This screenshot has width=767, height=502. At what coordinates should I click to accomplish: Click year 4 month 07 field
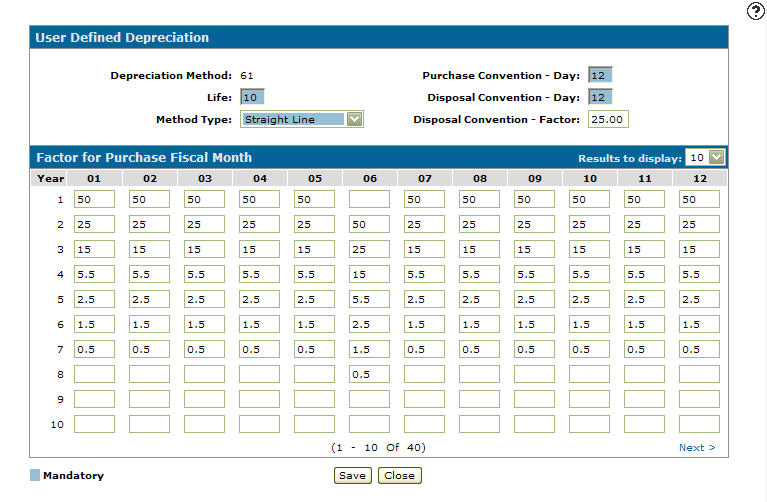pos(425,274)
